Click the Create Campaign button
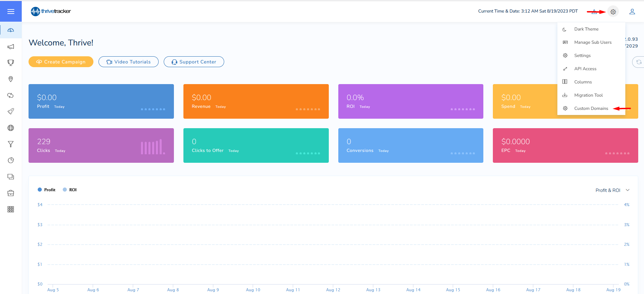The image size is (644, 294). 61,62
